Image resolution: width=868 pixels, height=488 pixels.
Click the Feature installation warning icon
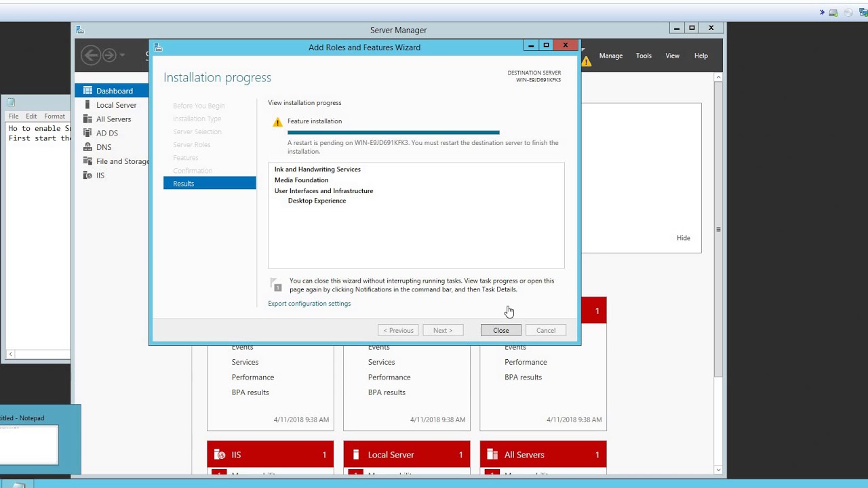click(x=277, y=122)
